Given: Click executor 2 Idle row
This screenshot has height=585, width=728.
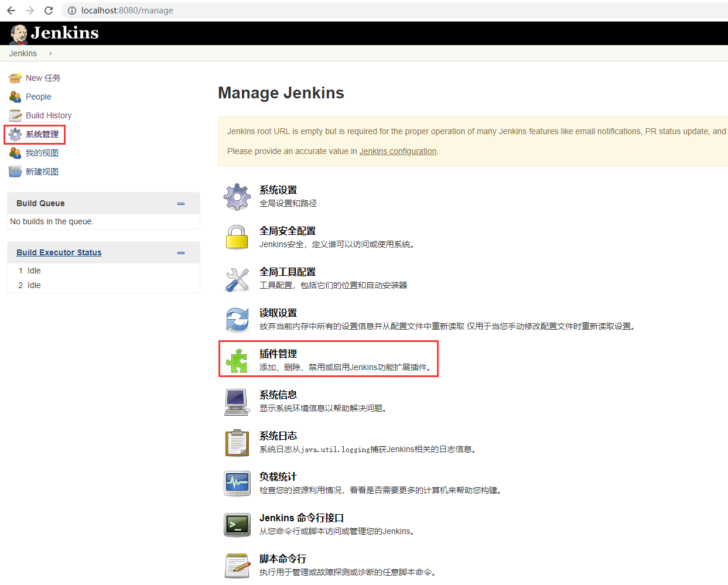Looking at the screenshot, I should 104,285.
